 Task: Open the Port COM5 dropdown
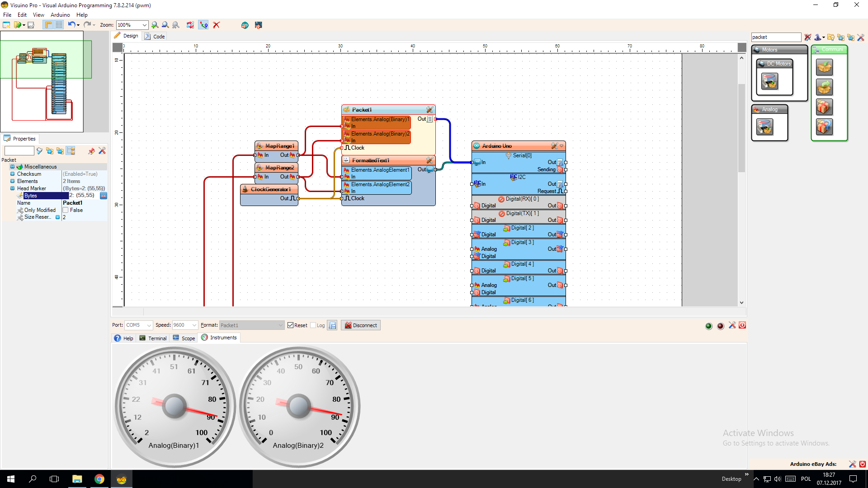139,325
